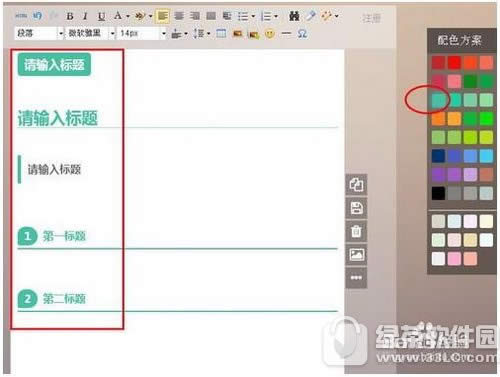500x377 pixels.
Task: Toggle right text alignment
Action: click(x=195, y=16)
